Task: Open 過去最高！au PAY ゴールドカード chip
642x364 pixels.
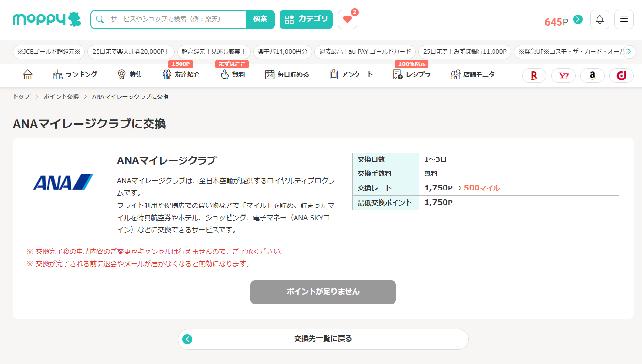Action: click(x=365, y=52)
